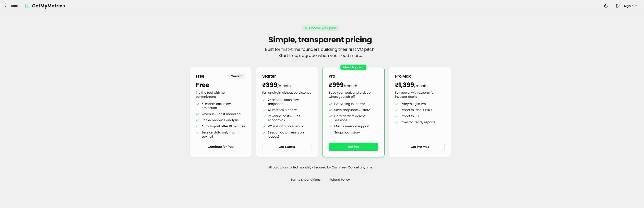Click the checkmark beside Export to PDF
The image size is (644, 208).
click(397, 116)
